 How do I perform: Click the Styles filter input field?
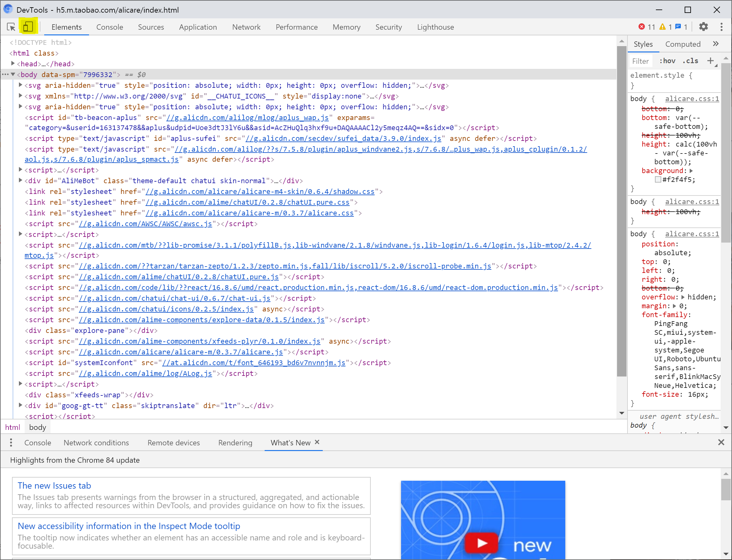coord(641,61)
